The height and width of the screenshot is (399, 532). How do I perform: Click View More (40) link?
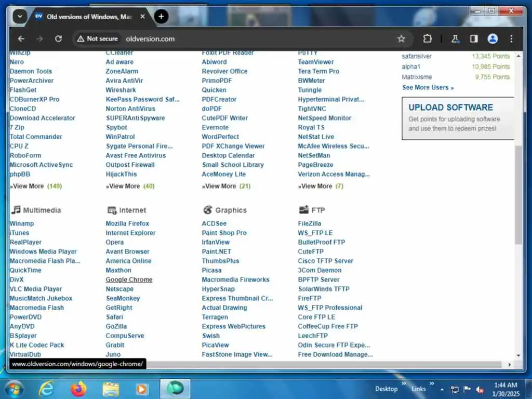pos(130,187)
